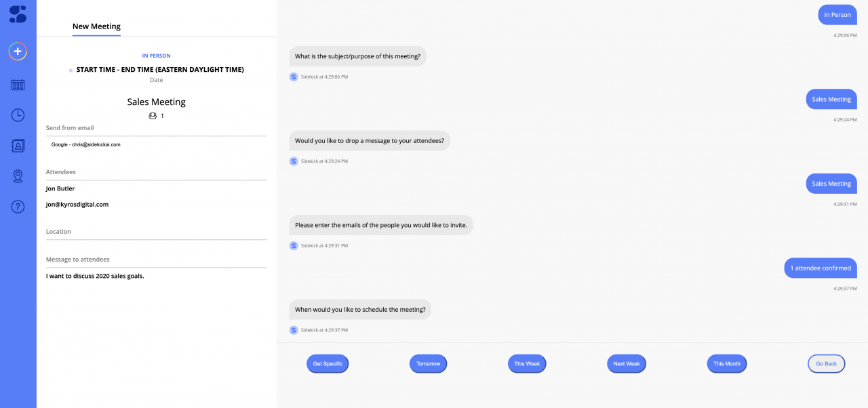Select the clock icon in the sidebar
The height and width of the screenshot is (408, 868).
[18, 115]
